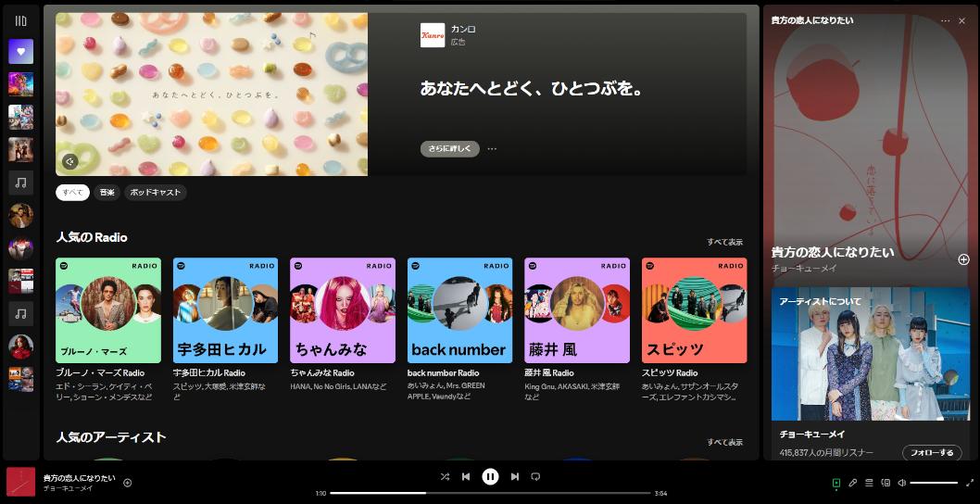Enter full screen player mode
This screenshot has height=504, width=980.
pyautogui.click(x=970, y=483)
